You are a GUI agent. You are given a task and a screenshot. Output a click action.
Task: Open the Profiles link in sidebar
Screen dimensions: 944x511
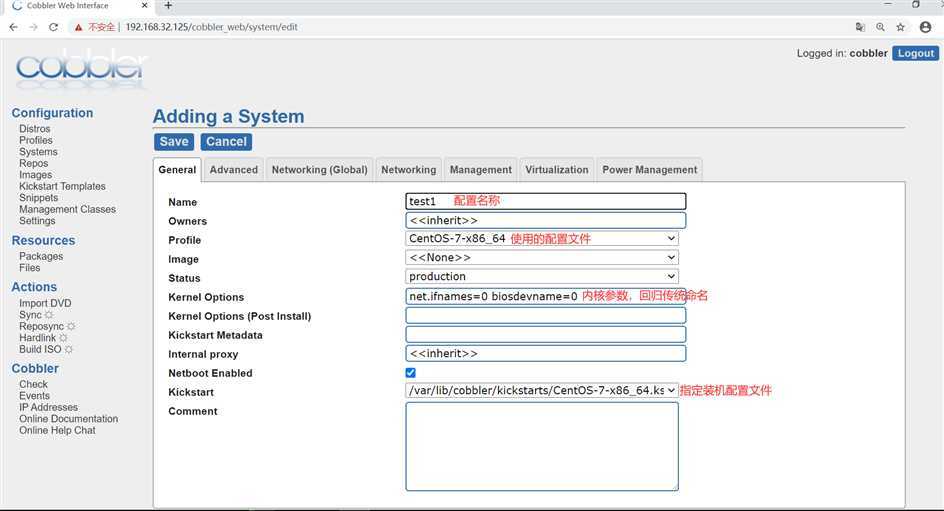click(x=36, y=140)
